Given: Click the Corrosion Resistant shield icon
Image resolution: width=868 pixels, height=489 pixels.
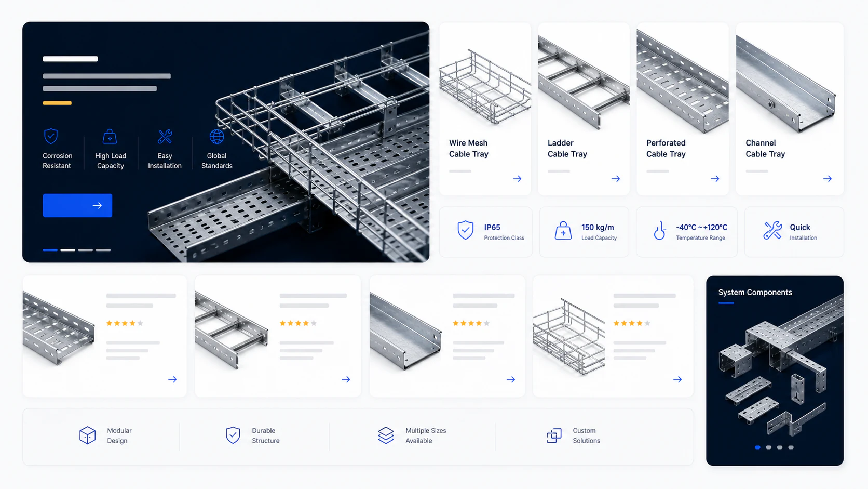Looking at the screenshot, I should coord(51,136).
